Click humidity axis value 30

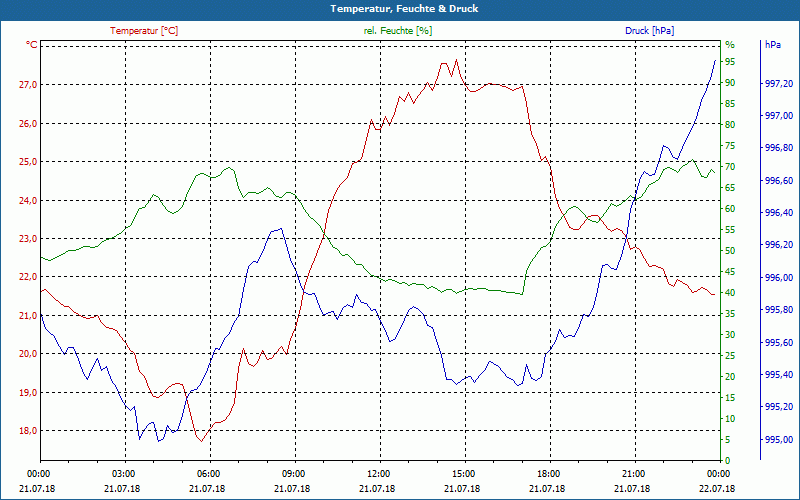(x=730, y=335)
